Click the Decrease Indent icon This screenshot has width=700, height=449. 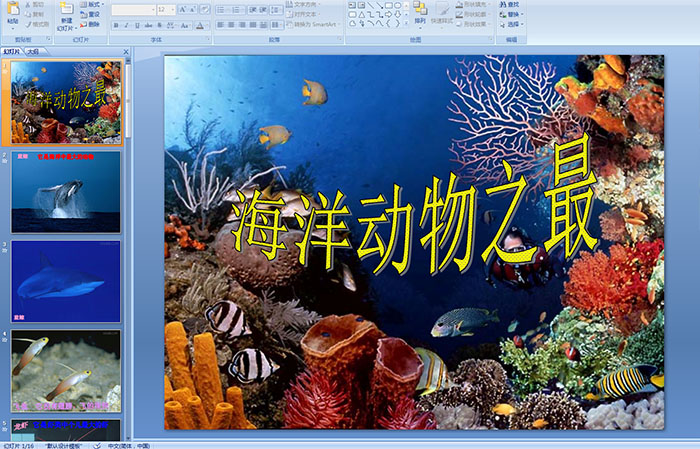click(x=253, y=9)
